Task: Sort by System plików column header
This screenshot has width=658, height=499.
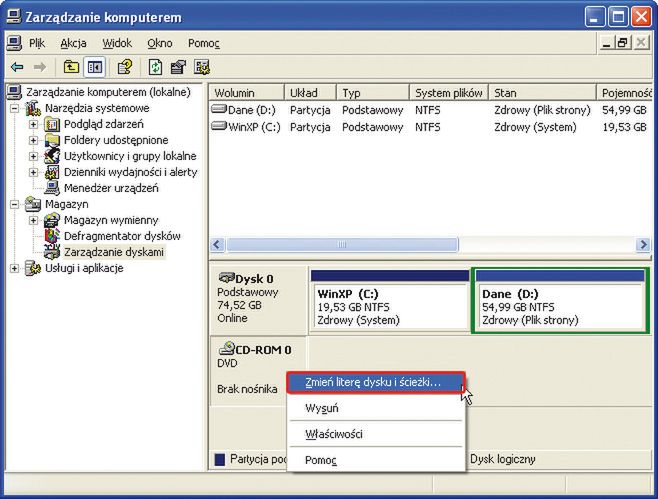Action: (449, 93)
